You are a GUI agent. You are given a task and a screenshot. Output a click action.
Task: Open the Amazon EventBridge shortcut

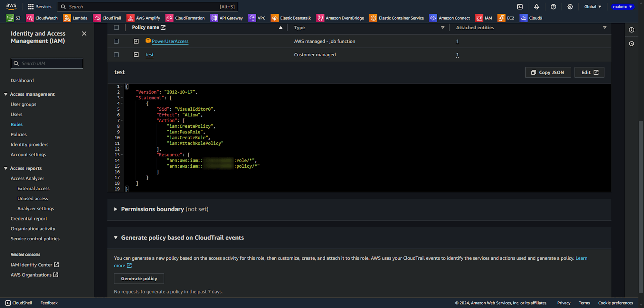click(340, 18)
